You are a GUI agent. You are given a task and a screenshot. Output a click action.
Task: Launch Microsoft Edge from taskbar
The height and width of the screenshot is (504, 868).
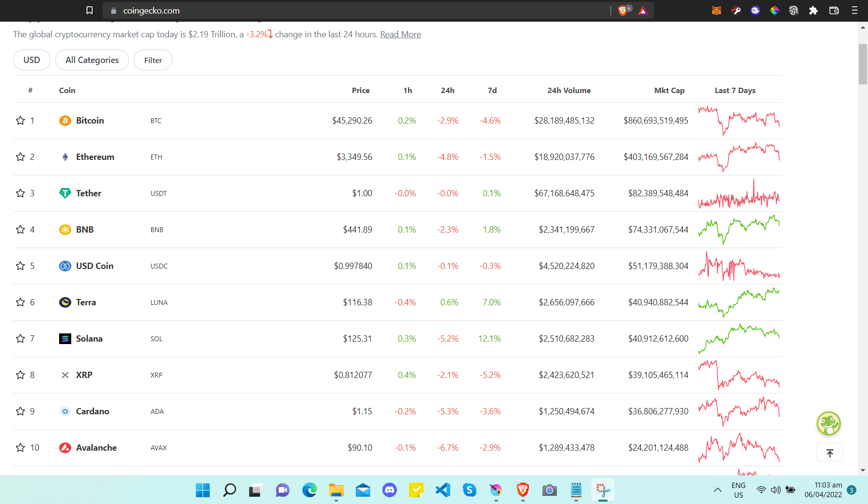point(310,490)
